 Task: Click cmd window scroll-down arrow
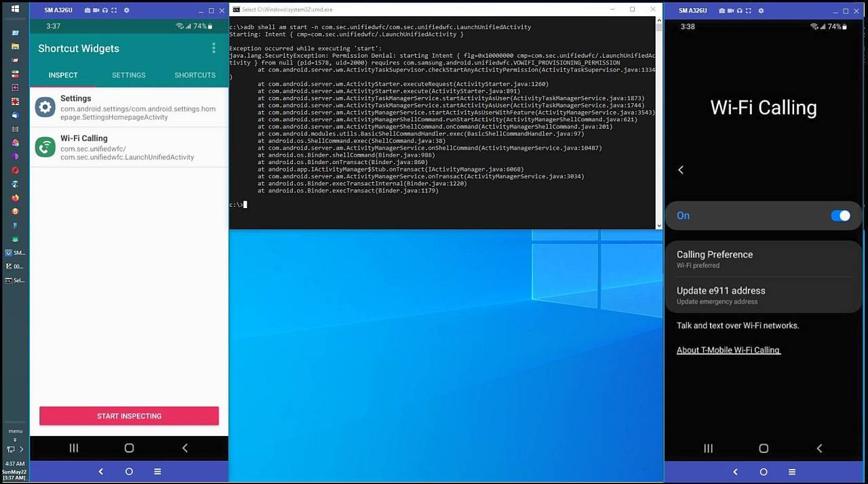659,225
